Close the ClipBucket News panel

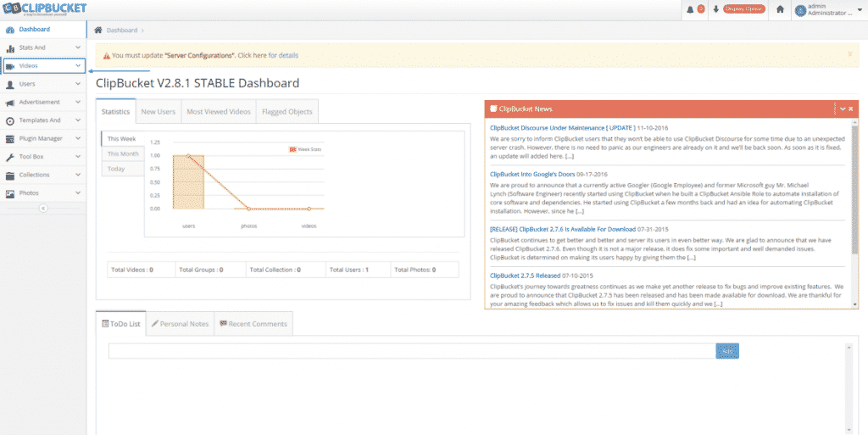850,109
